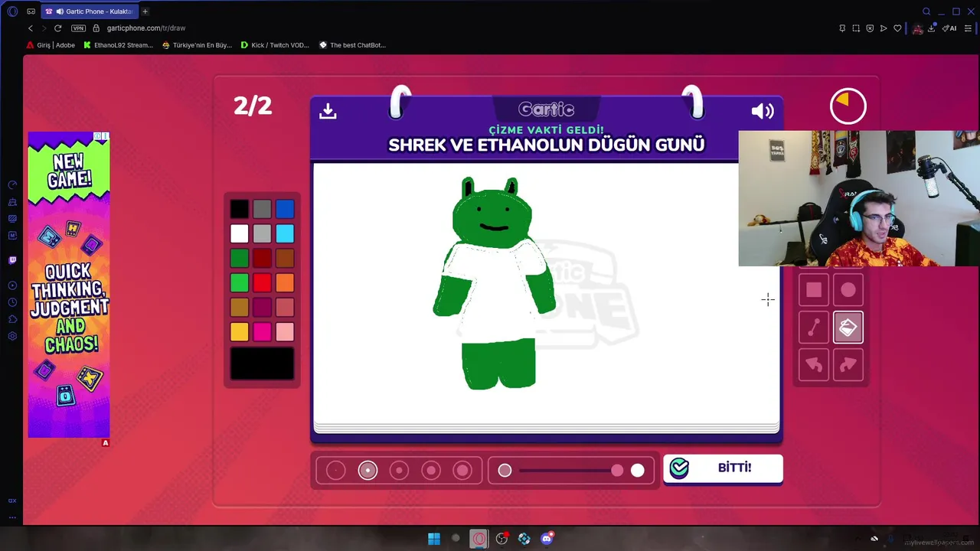The width and height of the screenshot is (980, 551).
Task: Mute the Gartic Phone sound
Action: click(x=763, y=111)
